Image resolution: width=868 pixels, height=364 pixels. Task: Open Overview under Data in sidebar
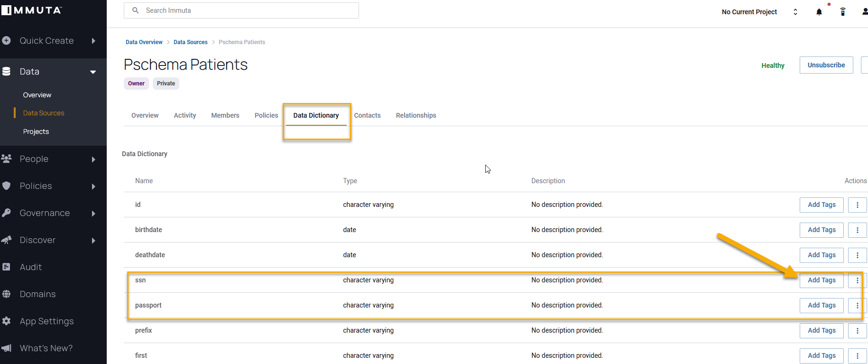37,95
